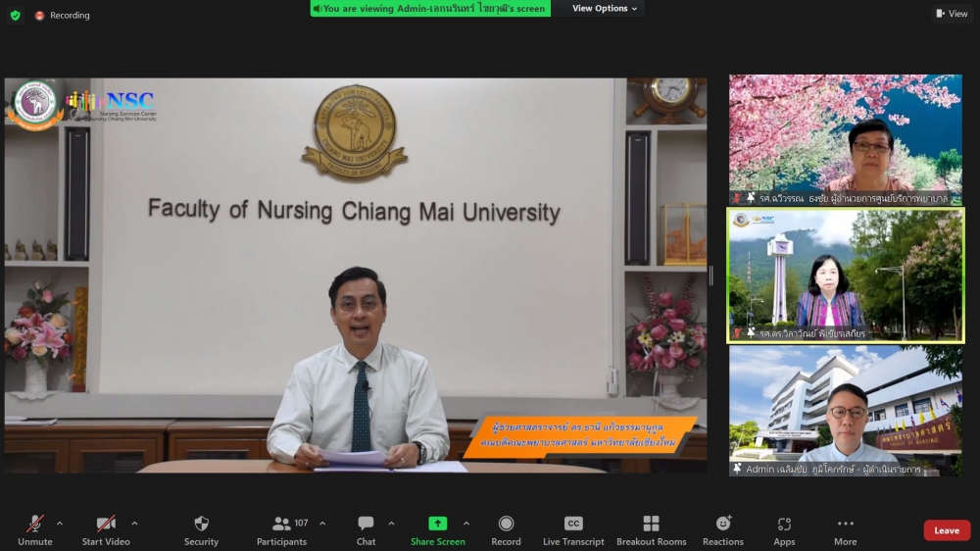Click the red Leave button
The width and height of the screenshot is (980, 551).
946,530
